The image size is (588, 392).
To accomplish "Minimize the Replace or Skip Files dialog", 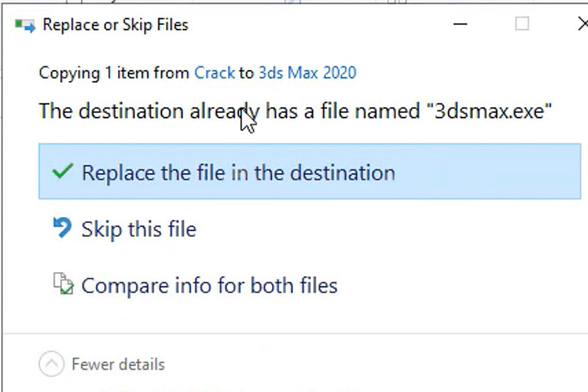I will point(460,24).
